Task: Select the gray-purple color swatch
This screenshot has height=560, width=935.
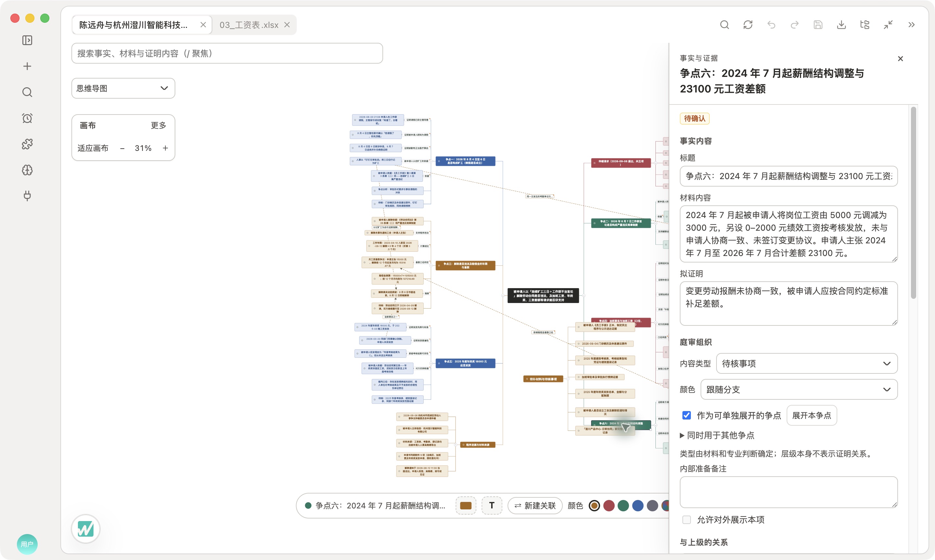Action: (652, 506)
